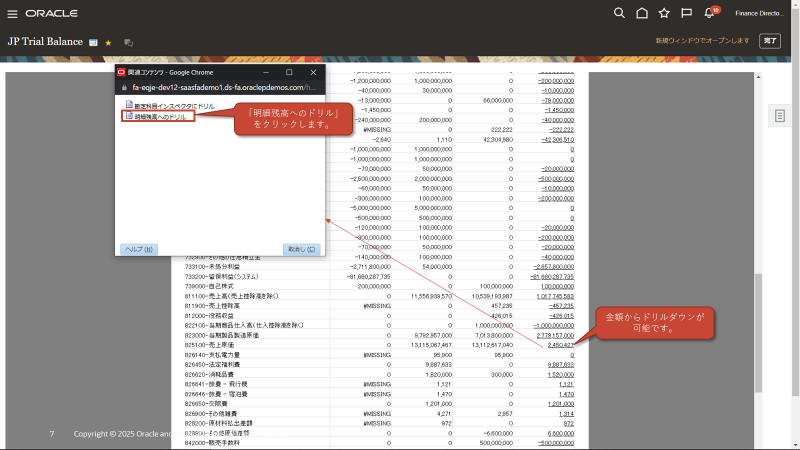Click the 新規ウィンドウでオープンします link

[x=702, y=40]
